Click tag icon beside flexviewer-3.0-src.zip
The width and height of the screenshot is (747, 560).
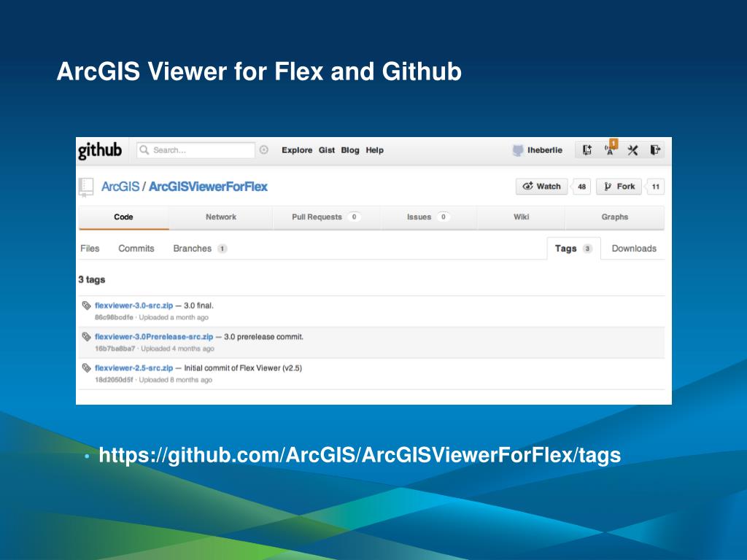[x=86, y=306]
